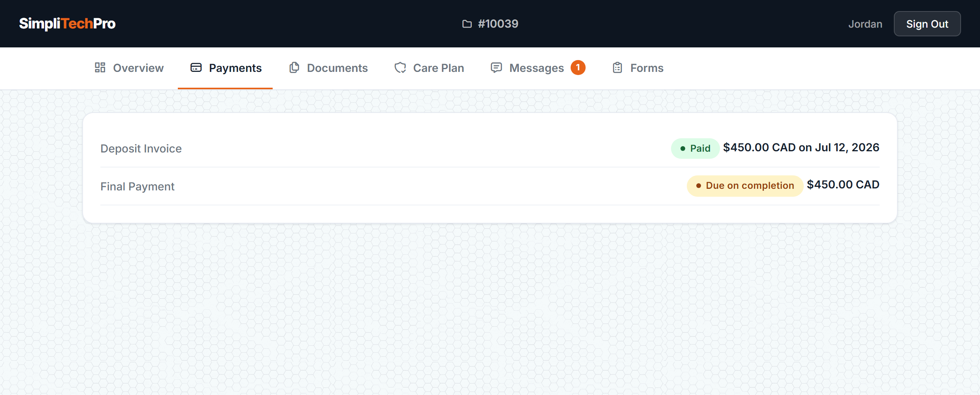The width and height of the screenshot is (980, 395).
Task: Click the Deposit Invoice label
Action: click(141, 149)
